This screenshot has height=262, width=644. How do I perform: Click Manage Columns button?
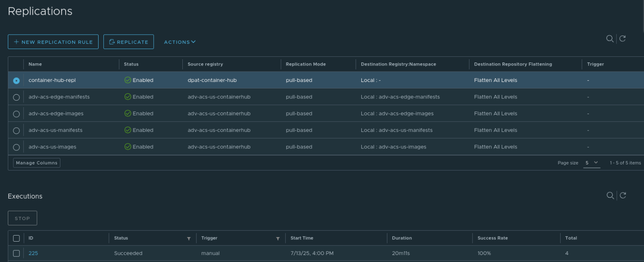(x=36, y=163)
